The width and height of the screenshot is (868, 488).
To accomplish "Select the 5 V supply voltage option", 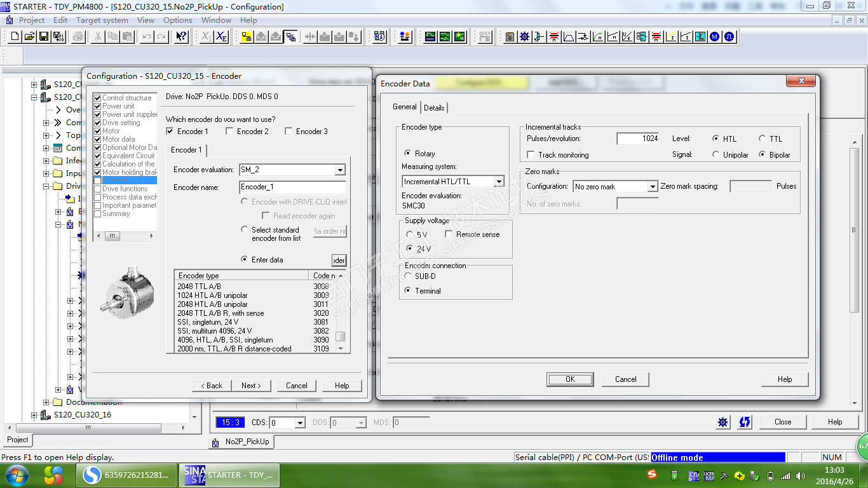I will (x=410, y=235).
